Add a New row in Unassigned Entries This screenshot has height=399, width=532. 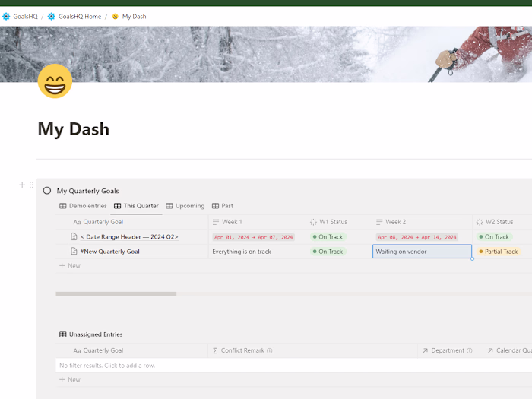[x=70, y=380]
